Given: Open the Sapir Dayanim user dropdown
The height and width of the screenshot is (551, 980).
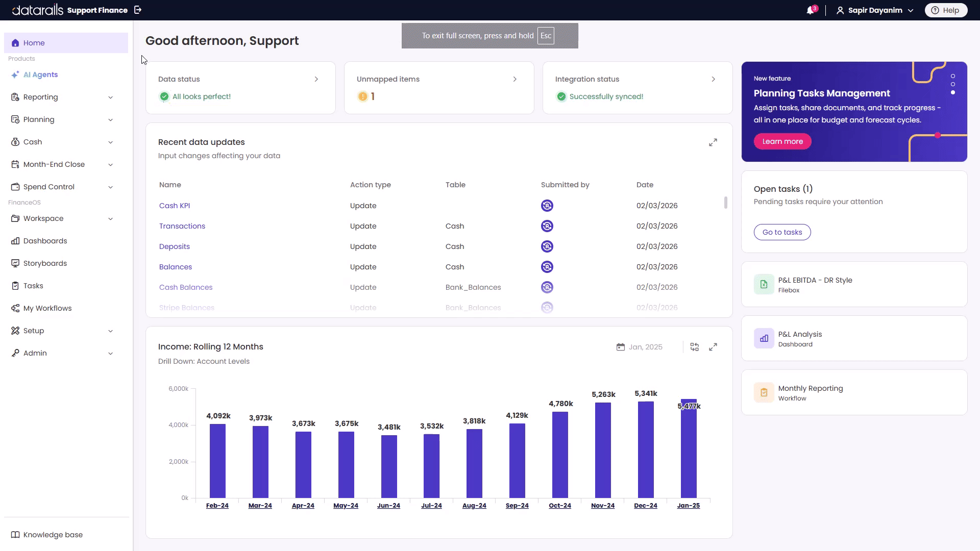Looking at the screenshot, I should click(x=875, y=10).
